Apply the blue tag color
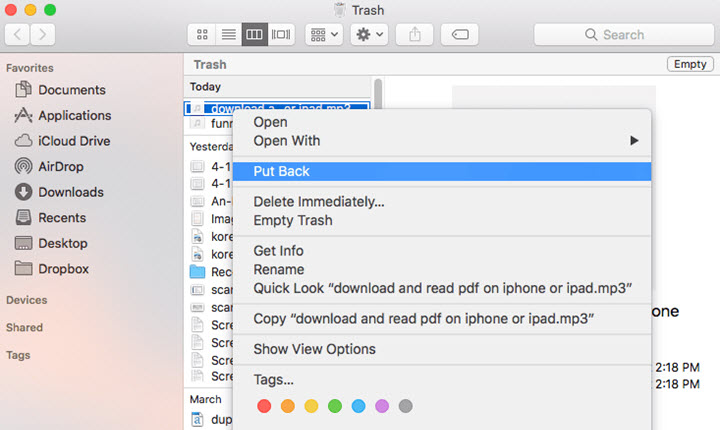Image resolution: width=720 pixels, height=430 pixels. tap(358, 406)
